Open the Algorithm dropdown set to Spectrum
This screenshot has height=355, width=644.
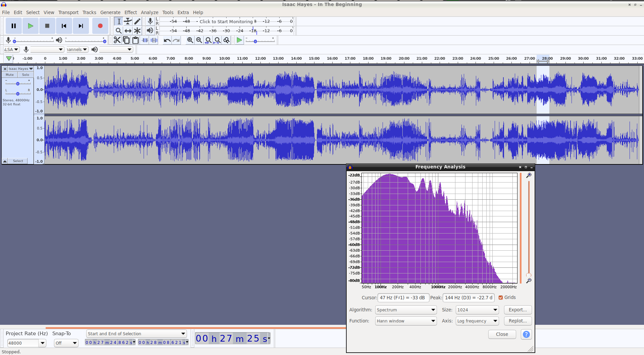[406, 310]
